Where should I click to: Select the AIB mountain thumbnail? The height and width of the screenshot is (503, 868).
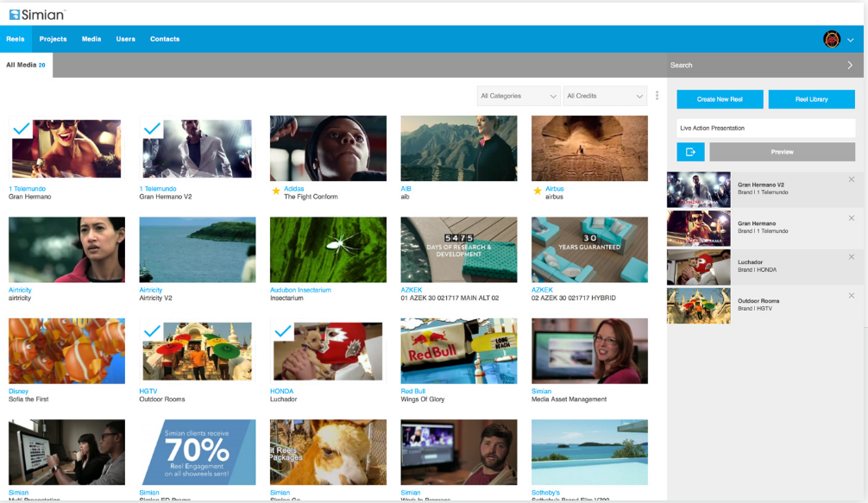point(459,148)
